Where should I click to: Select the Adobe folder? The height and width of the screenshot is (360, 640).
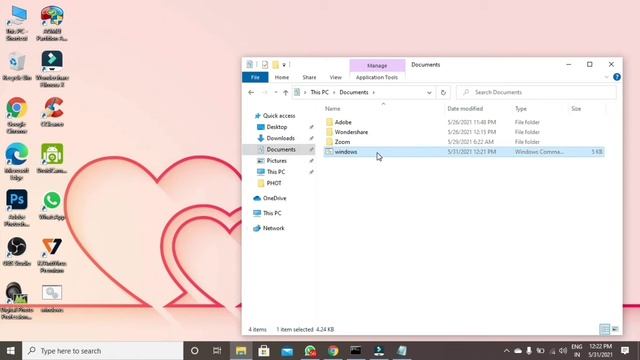tap(464, 122)
